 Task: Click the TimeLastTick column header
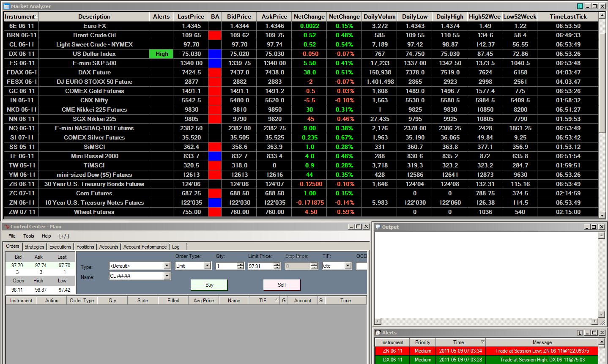pos(568,16)
